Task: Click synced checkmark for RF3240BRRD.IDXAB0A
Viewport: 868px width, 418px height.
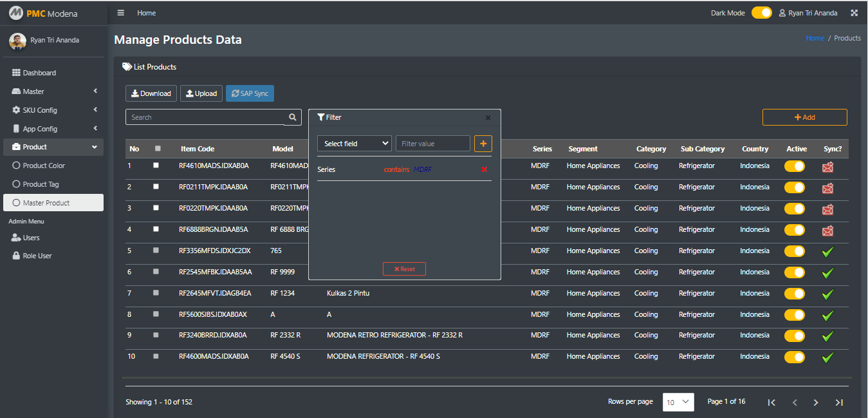Action: point(828,336)
